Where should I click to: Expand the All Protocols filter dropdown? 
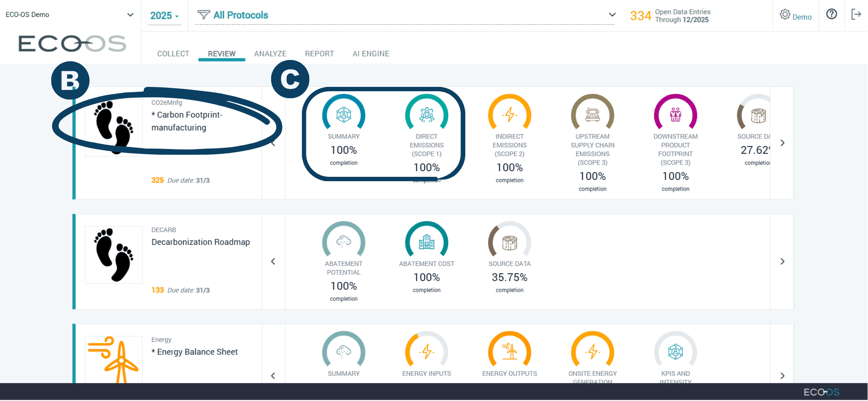coord(612,15)
